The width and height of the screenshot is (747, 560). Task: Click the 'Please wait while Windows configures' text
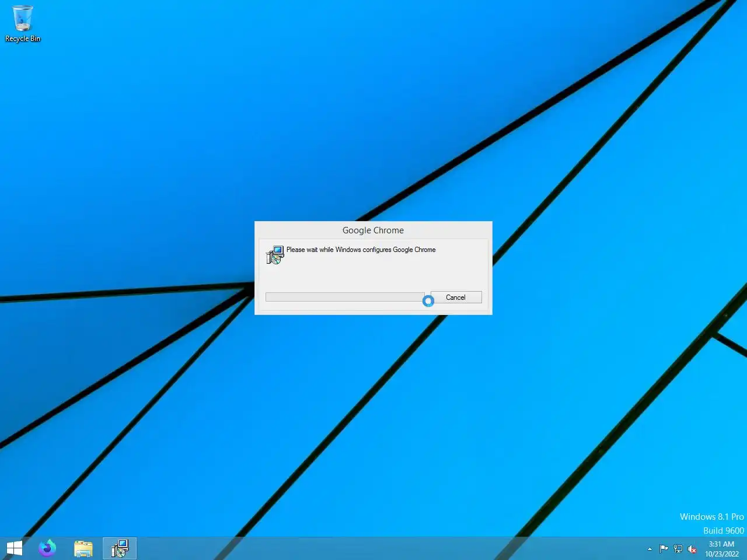coord(361,250)
